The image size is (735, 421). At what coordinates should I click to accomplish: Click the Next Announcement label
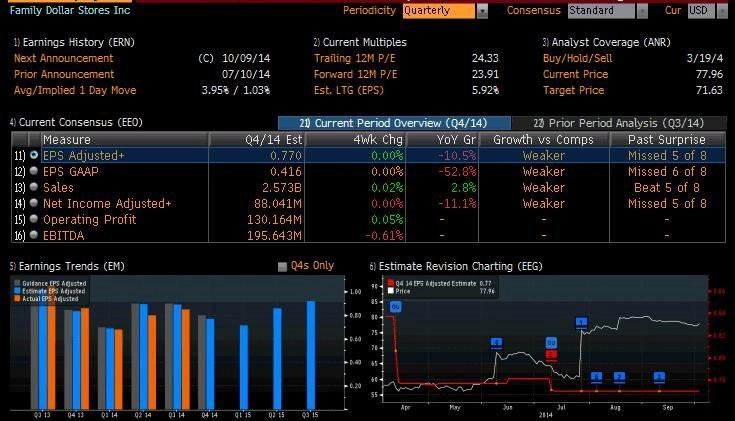tap(64, 58)
